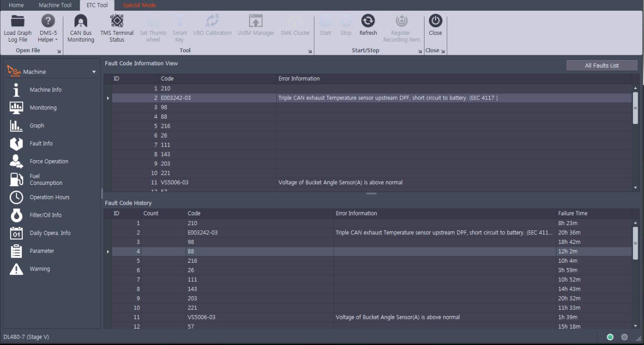Screen dimensions: 644x345
Task: Click the Start button in the ribbon
Action: click(325, 26)
